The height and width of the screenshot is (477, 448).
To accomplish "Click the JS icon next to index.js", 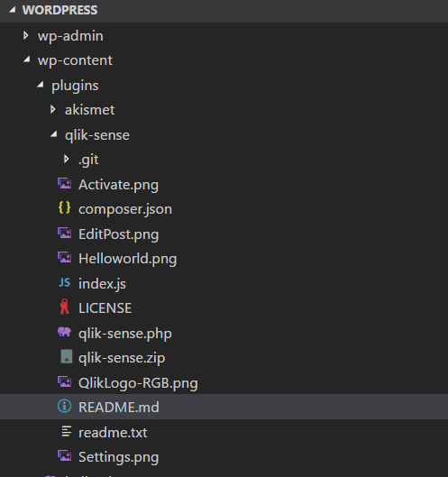I will coord(65,282).
